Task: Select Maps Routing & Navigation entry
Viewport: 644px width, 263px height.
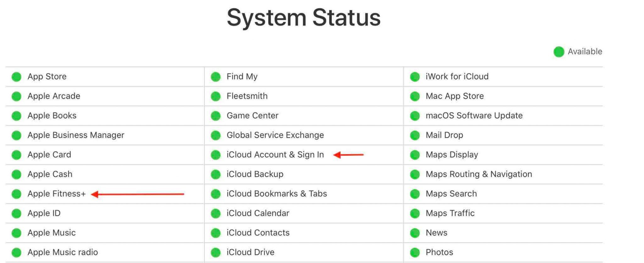Action: pyautogui.click(x=479, y=174)
